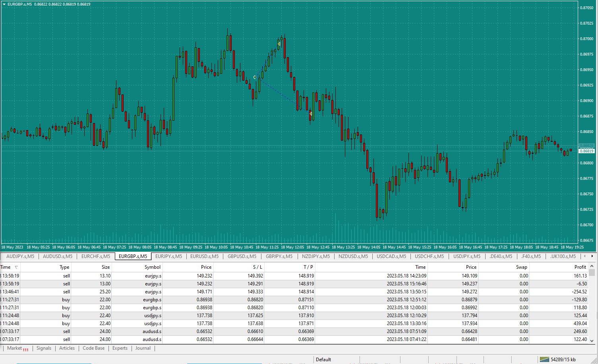Switch to the EURUSD.s,M5 chart tab
Image resolution: width=598 pixels, height=364 pixels.
click(x=204, y=256)
